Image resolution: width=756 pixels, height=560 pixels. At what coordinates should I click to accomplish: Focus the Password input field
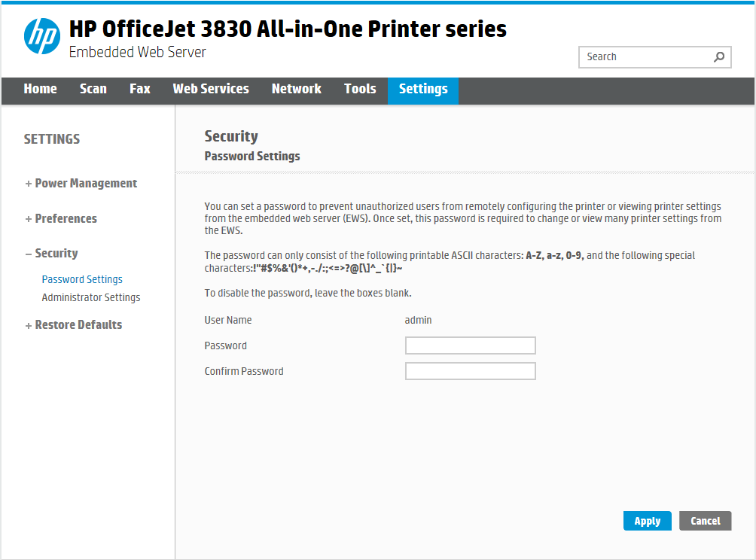(x=470, y=345)
